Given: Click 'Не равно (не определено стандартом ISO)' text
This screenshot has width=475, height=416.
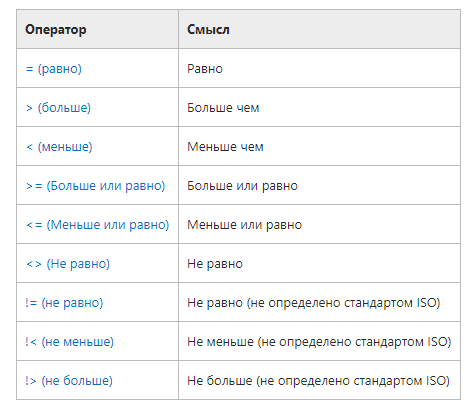Looking at the screenshot, I should coord(314,303).
